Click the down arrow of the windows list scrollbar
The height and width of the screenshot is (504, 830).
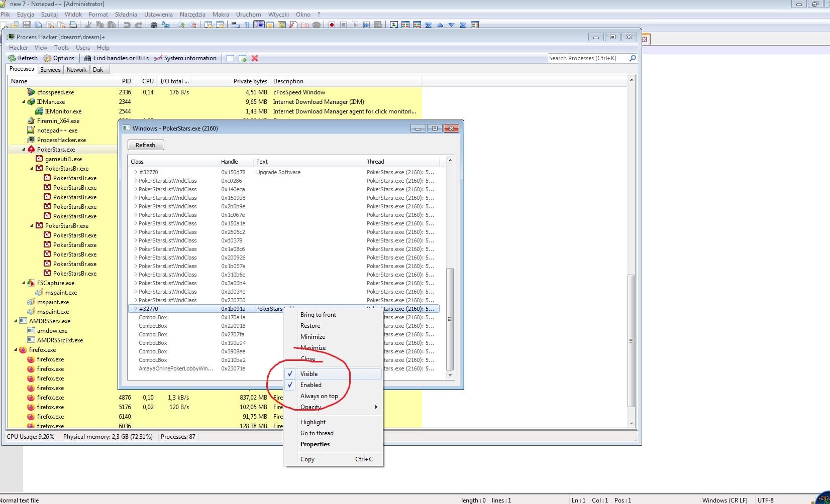450,375
